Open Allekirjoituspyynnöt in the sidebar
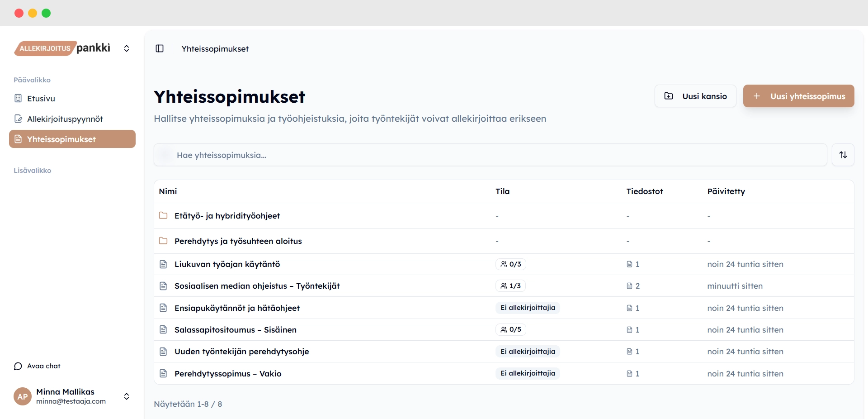 65,119
